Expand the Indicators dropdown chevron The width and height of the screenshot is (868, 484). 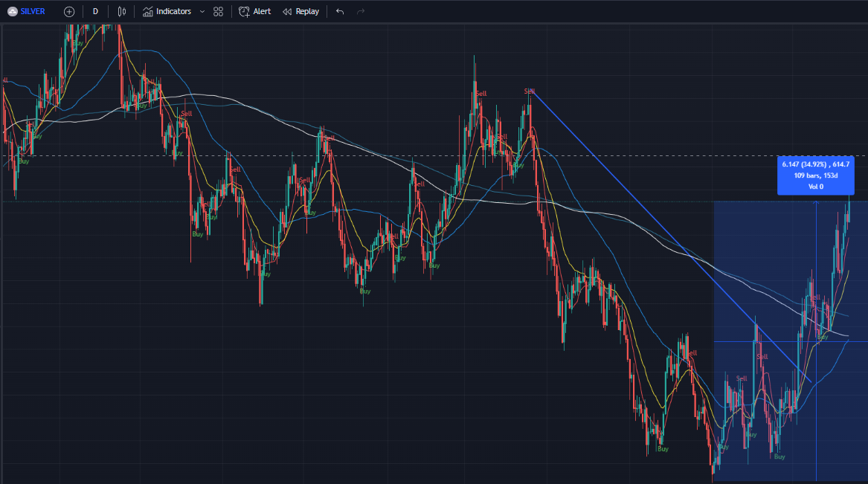point(201,11)
